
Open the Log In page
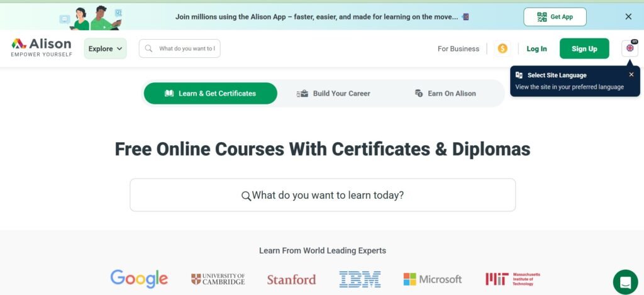point(536,48)
